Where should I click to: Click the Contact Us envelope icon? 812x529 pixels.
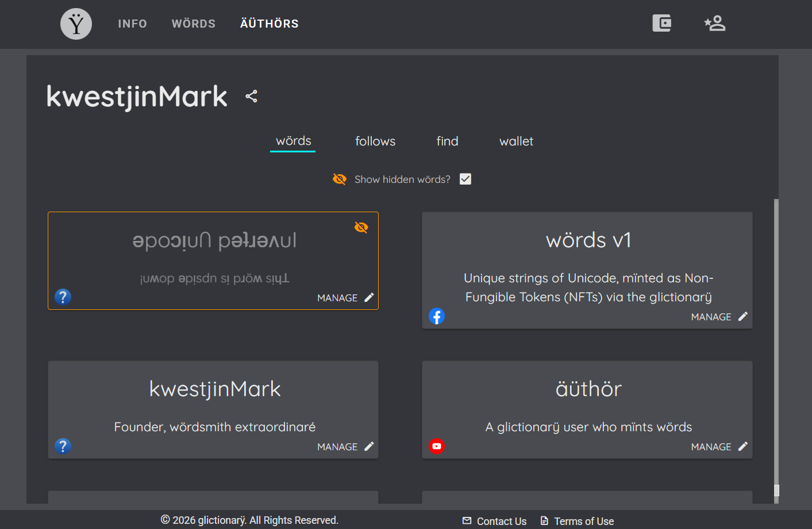click(x=467, y=521)
